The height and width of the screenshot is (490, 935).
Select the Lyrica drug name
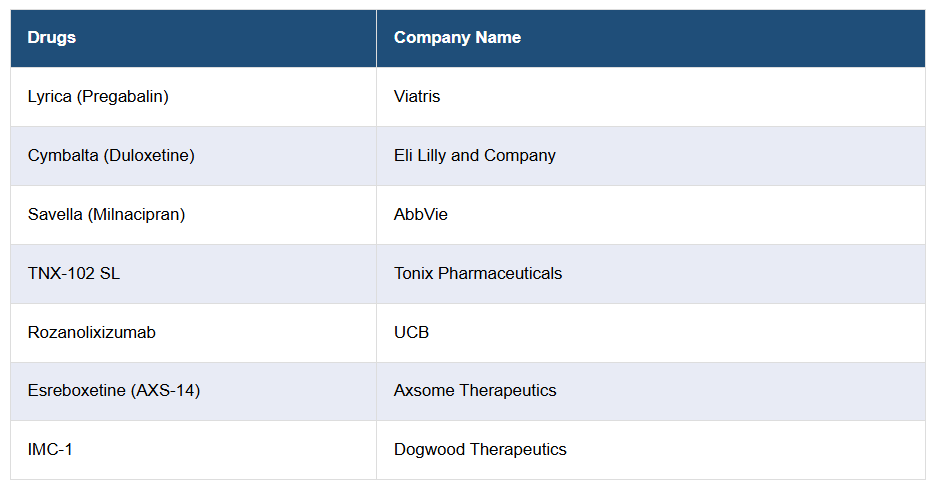point(50,97)
